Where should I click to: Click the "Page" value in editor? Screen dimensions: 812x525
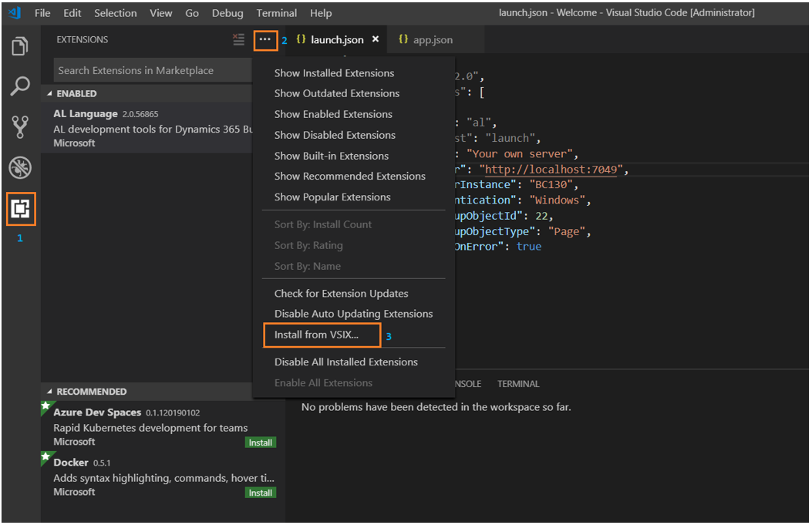(x=567, y=231)
